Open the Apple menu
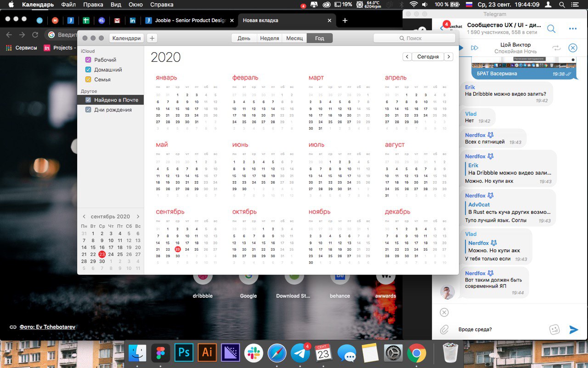This screenshot has width=588, height=368. pyautogui.click(x=11, y=5)
